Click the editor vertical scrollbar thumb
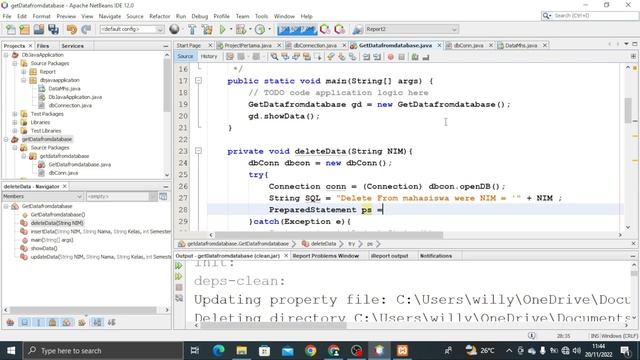This screenshot has width=640, height=360. pos(628,110)
